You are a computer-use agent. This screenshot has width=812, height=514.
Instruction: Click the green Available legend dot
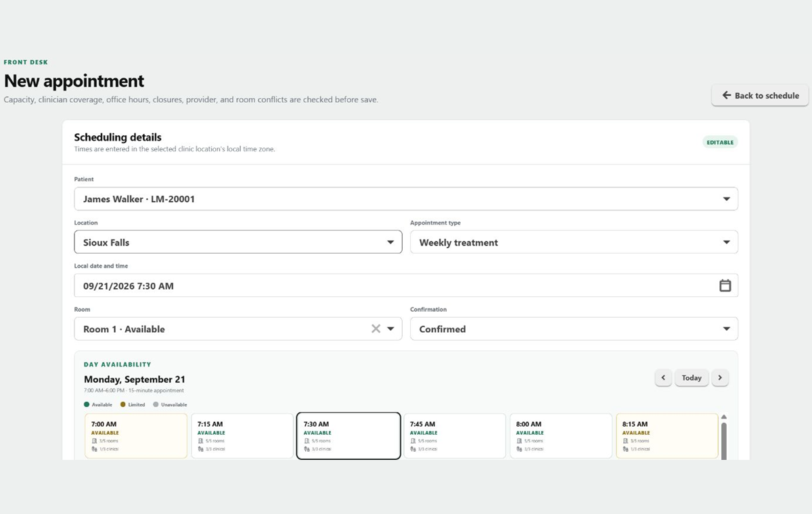pyautogui.click(x=87, y=404)
